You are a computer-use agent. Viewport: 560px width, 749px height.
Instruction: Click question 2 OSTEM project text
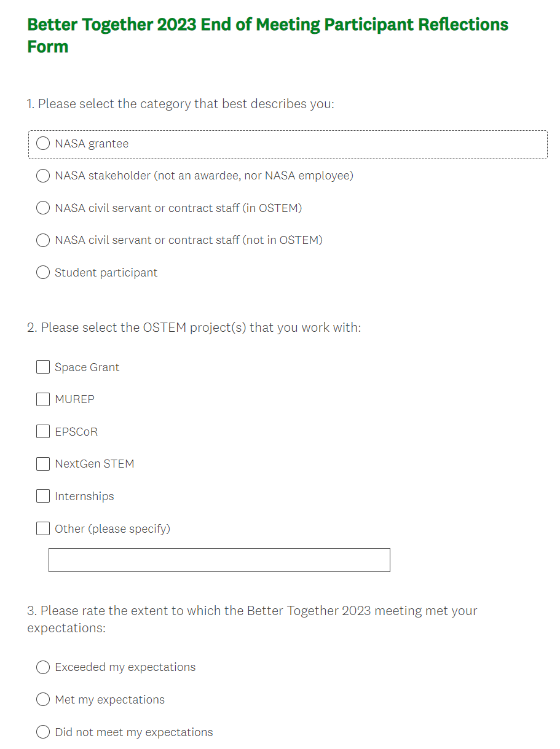194,327
